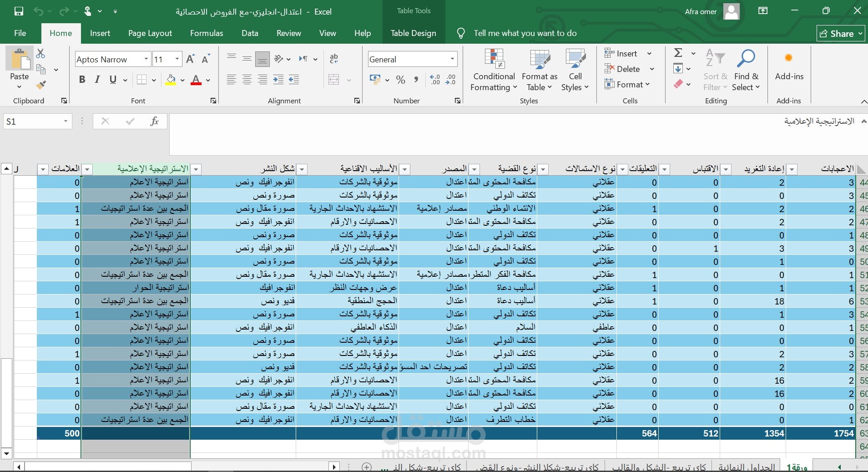Viewport: 868px width, 472px height.
Task: Open the General number format dropdown
Action: click(452, 59)
